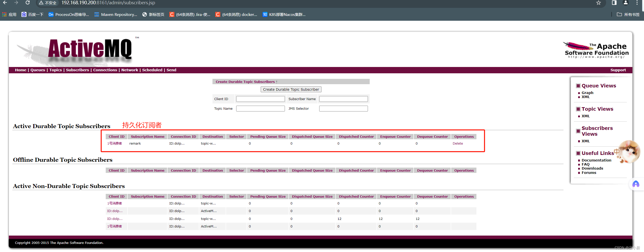
Task: Click remark subscription name cell
Action: (135, 143)
